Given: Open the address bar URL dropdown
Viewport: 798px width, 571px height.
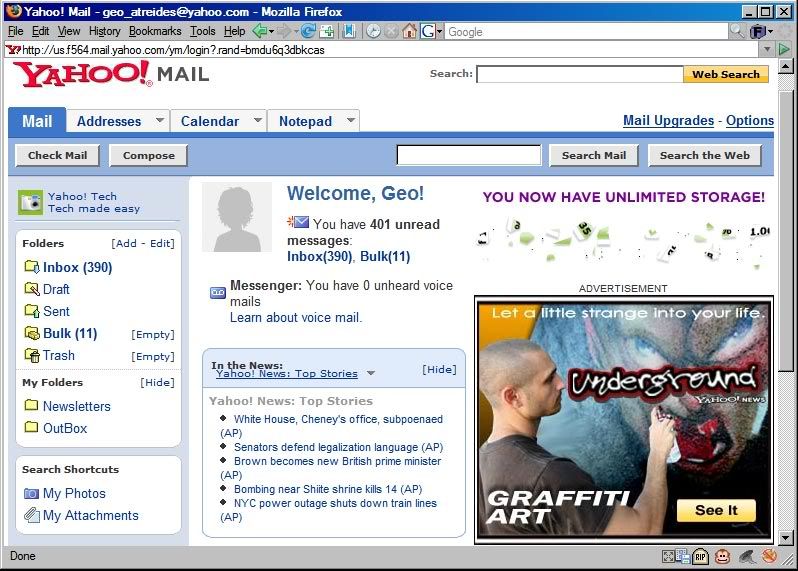Looking at the screenshot, I should [767, 49].
